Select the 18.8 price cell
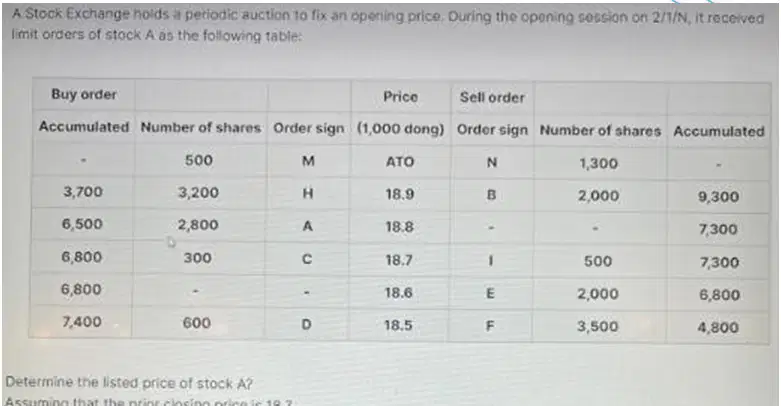This screenshot has width=781, height=406. (x=399, y=227)
